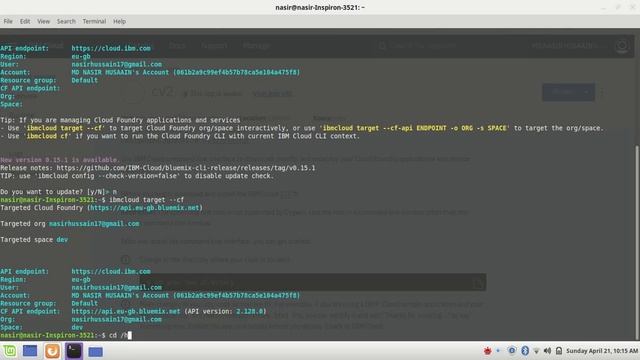Open the network connections tray icon
The image size is (640, 360).
click(x=536, y=351)
